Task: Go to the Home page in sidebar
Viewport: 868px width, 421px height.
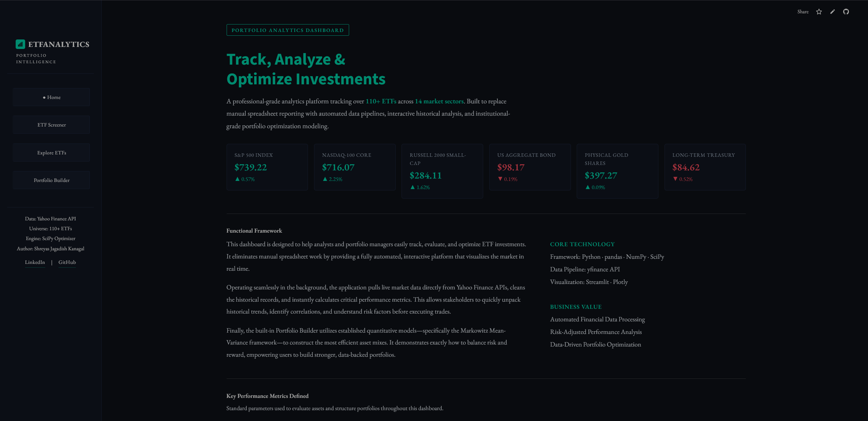Action: pyautogui.click(x=51, y=97)
